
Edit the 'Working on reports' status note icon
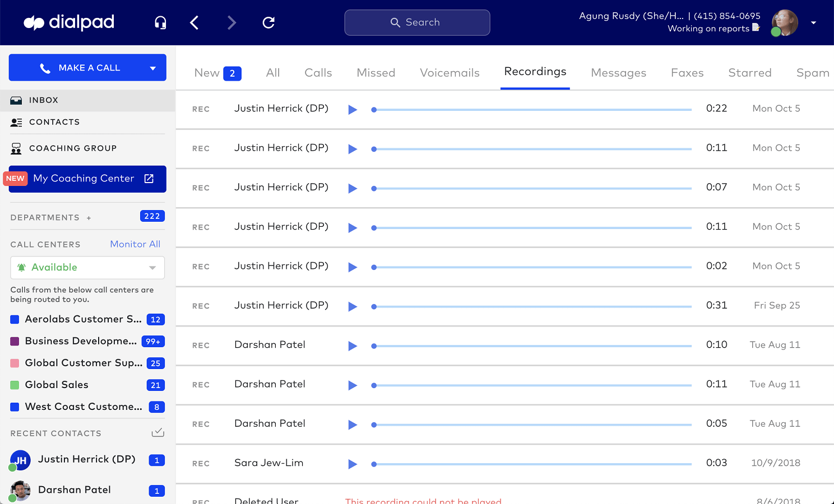coord(756,27)
